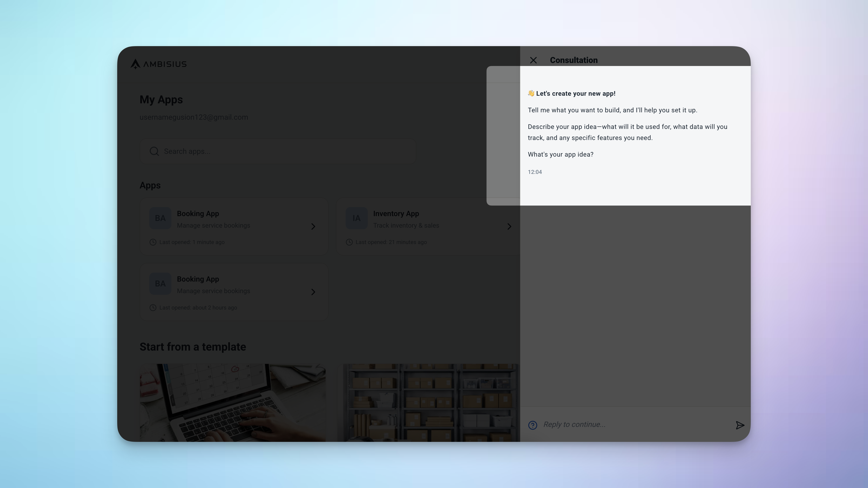This screenshot has height=488, width=868.
Task: Open the Inventory App card
Action: pos(428,226)
